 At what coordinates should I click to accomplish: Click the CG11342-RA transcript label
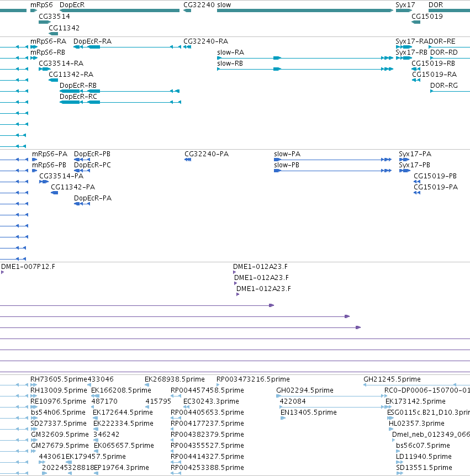tap(71, 75)
